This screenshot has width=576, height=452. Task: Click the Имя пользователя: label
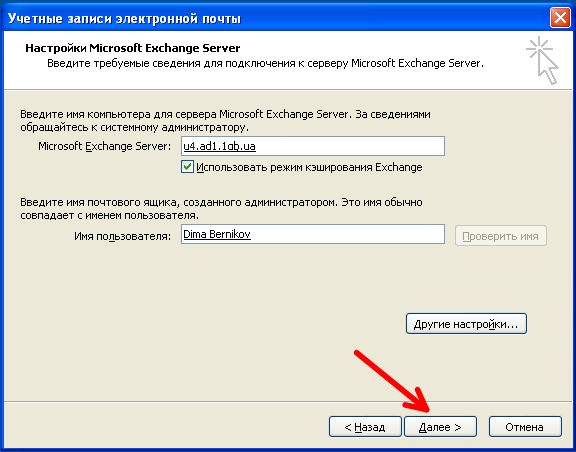(x=122, y=236)
